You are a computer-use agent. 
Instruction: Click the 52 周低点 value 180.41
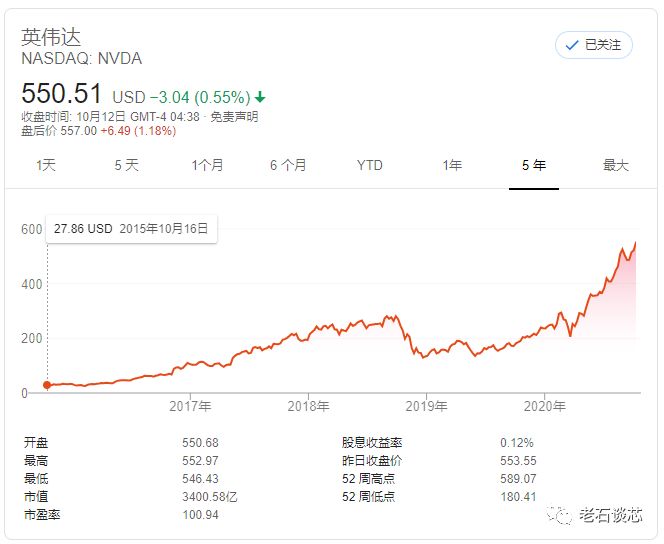click(x=518, y=497)
